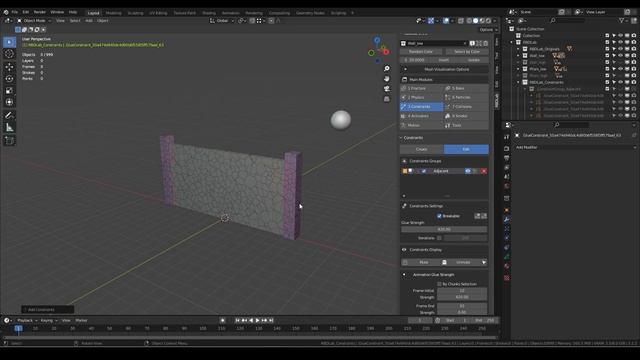Image resolution: width=640 pixels, height=360 pixels.
Task: Click the Auto Keying record button
Action: pos(222,320)
